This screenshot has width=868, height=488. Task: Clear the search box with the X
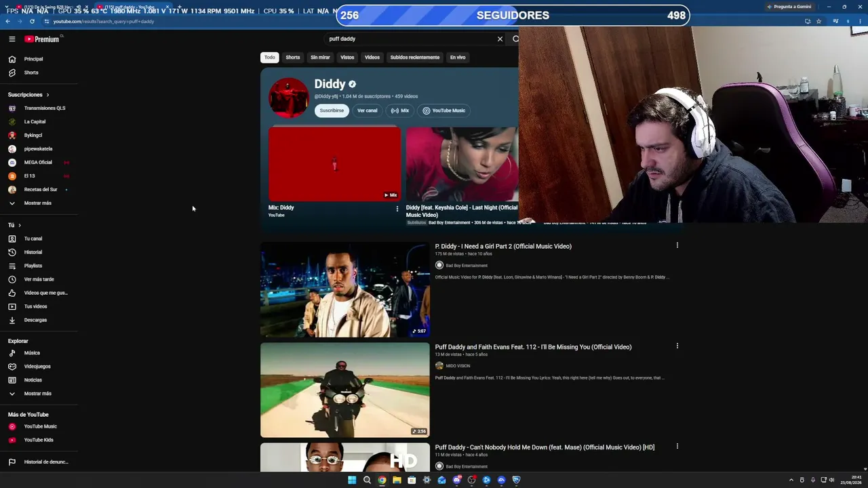pos(500,39)
